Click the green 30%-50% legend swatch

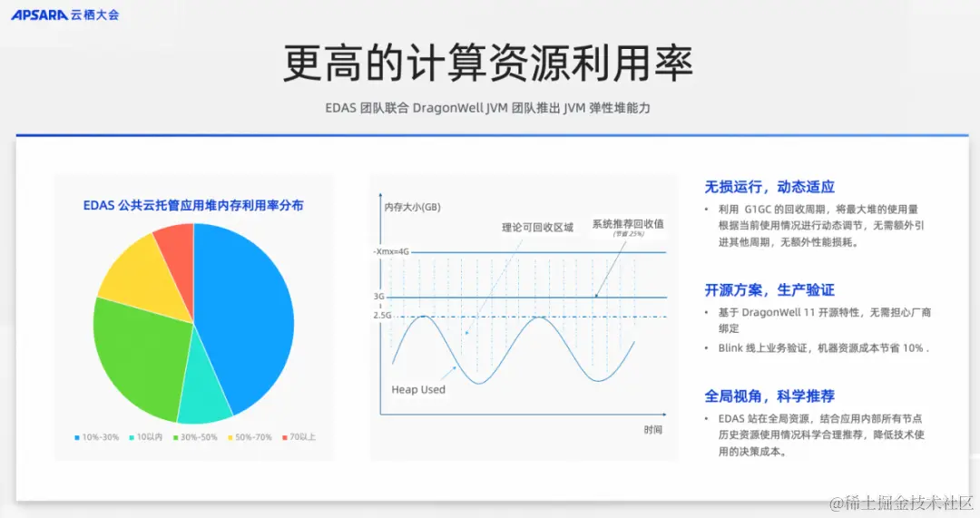176,437
